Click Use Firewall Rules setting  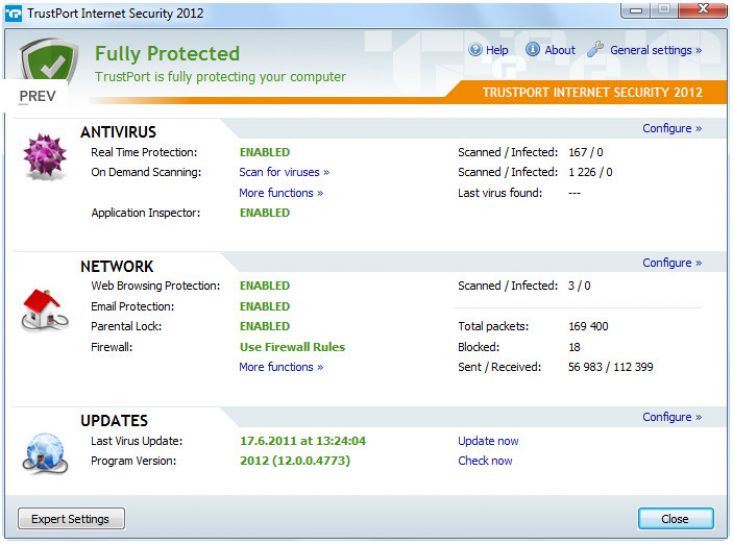coord(292,347)
